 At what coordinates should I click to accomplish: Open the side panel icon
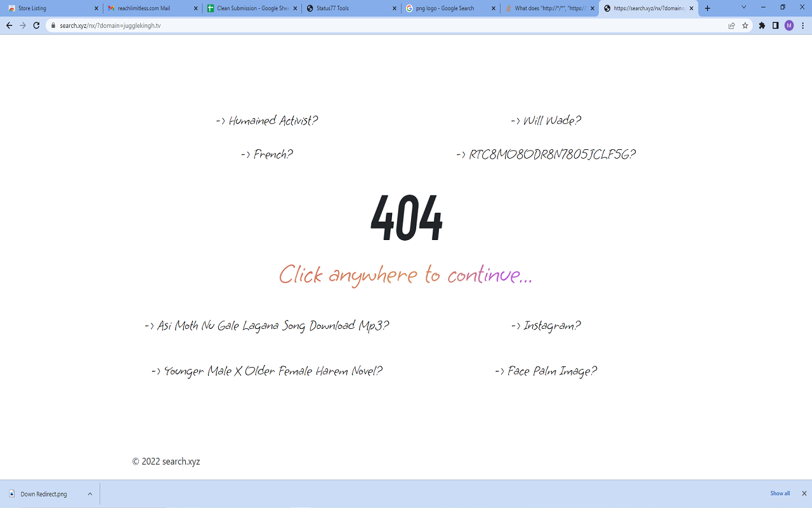[775, 26]
